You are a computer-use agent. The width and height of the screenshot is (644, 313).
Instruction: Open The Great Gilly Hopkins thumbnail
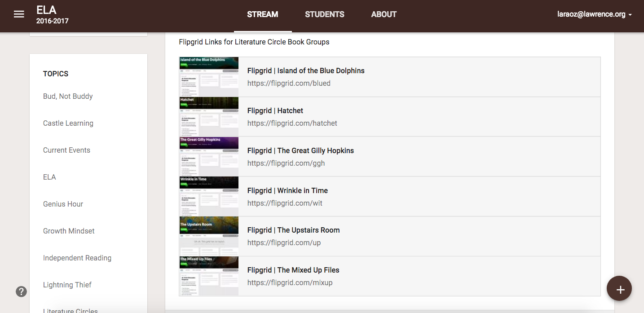pyautogui.click(x=209, y=156)
